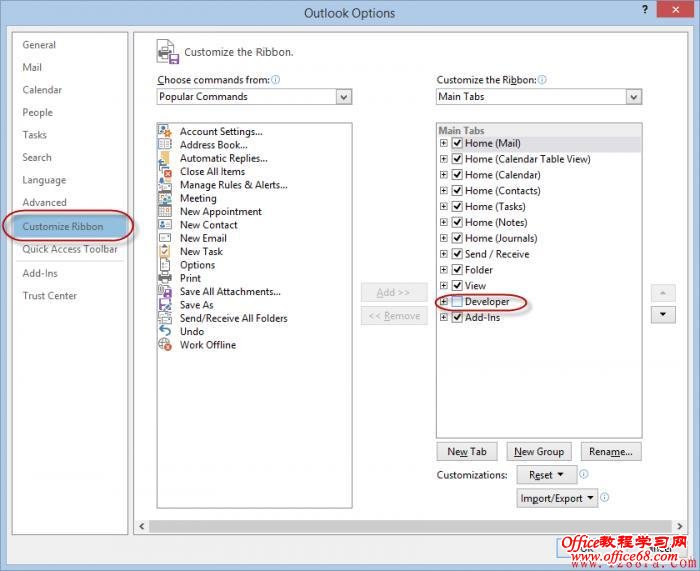
Task: Click the Send/Receive All Folders icon
Action: (165, 318)
